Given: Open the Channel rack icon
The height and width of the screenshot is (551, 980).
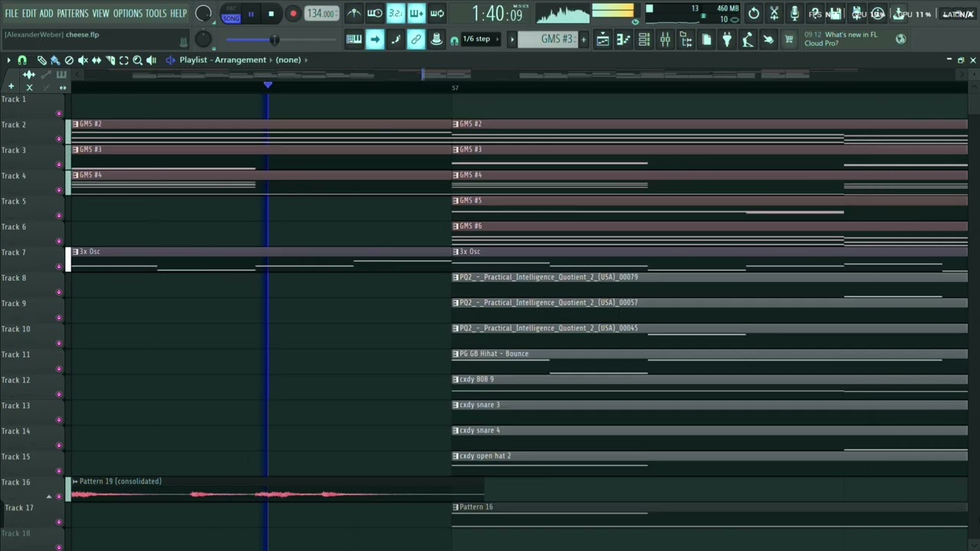Looking at the screenshot, I should (645, 39).
